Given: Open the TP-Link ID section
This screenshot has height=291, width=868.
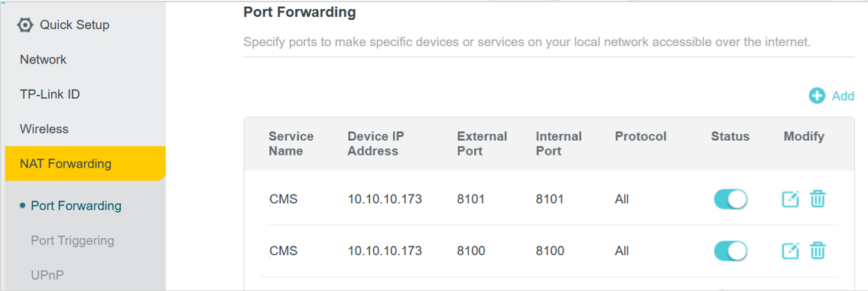Looking at the screenshot, I should [50, 94].
